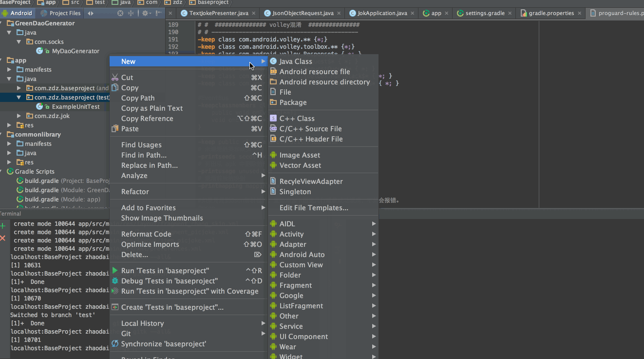Open build.gradle (Module: app) file
This screenshot has height=359, width=644.
pyautogui.click(x=62, y=199)
